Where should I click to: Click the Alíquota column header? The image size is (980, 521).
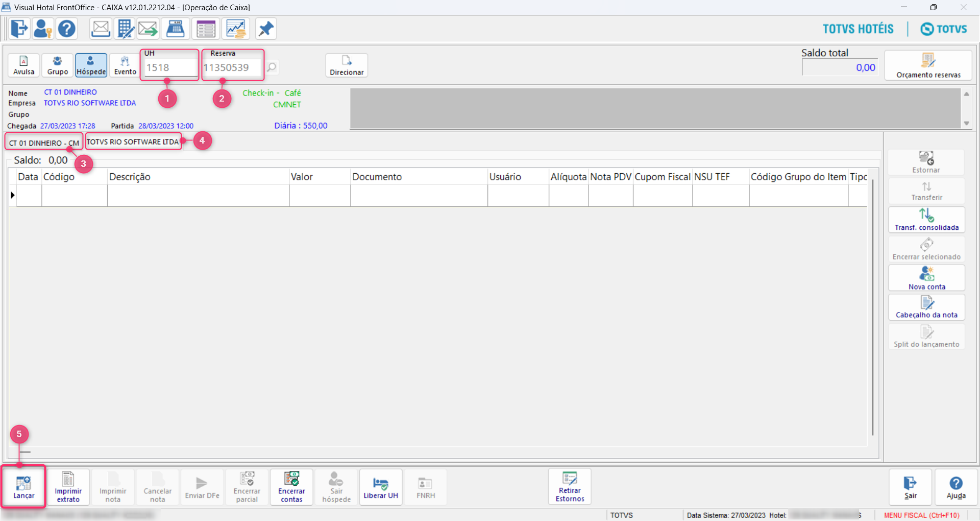click(569, 177)
